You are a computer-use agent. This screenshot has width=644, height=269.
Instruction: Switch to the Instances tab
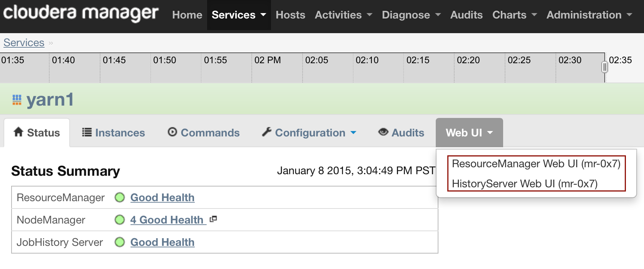pyautogui.click(x=120, y=133)
